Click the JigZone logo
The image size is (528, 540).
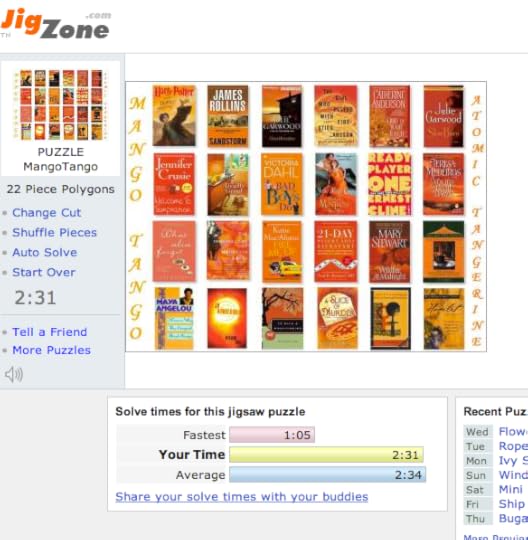56,24
